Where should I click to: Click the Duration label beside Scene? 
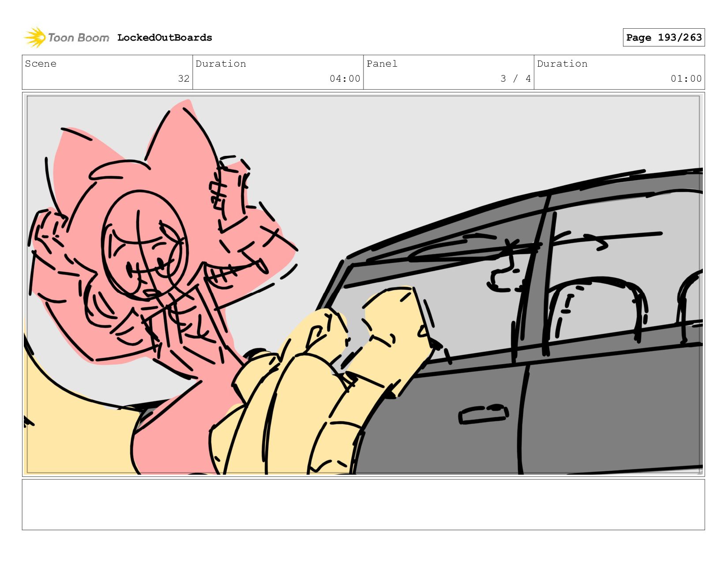[x=221, y=64]
